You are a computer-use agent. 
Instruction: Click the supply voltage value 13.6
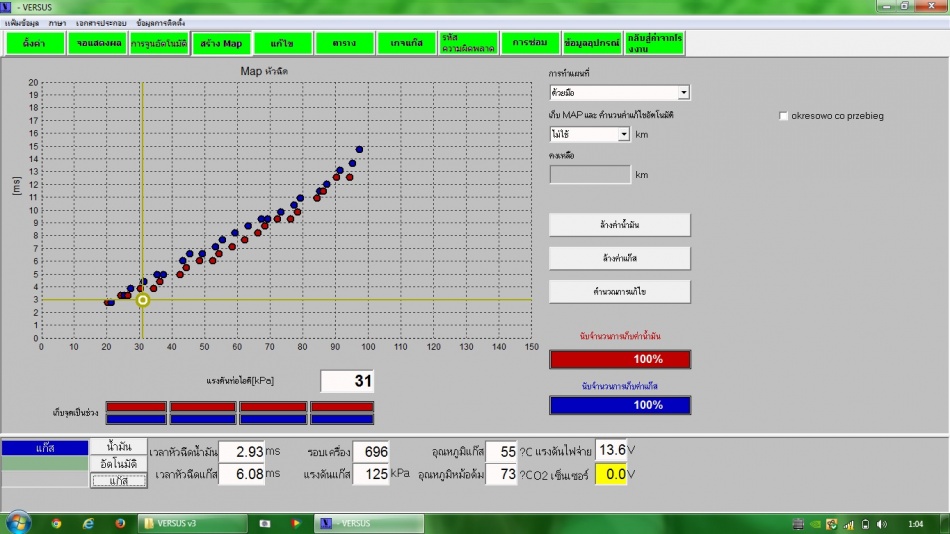click(x=611, y=450)
